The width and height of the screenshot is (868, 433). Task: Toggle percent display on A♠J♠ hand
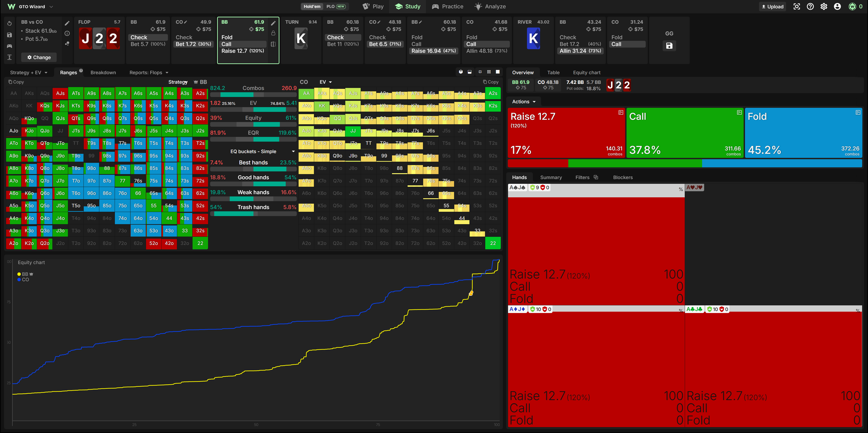(x=681, y=189)
